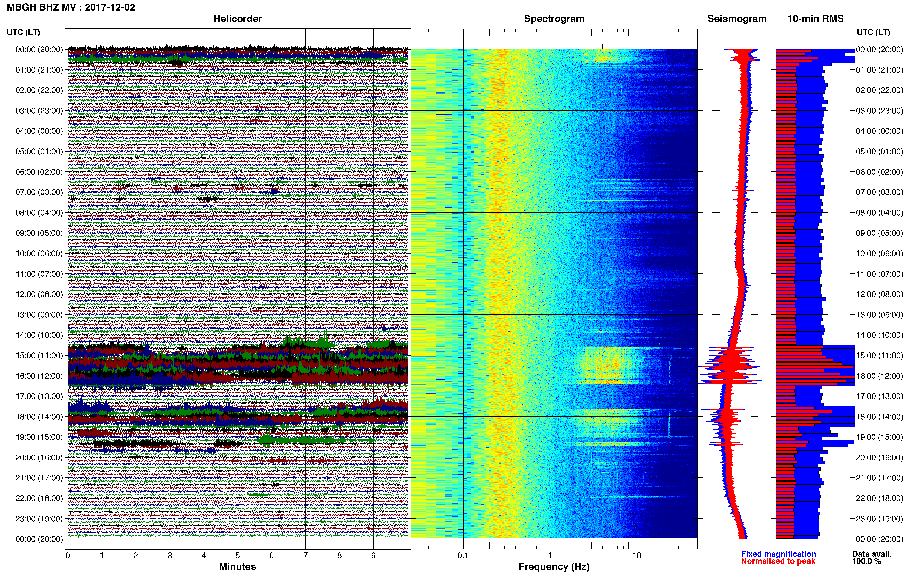Select the 'Spectrogram' panel heading
Screen dimensions: 924x578
coord(554,19)
